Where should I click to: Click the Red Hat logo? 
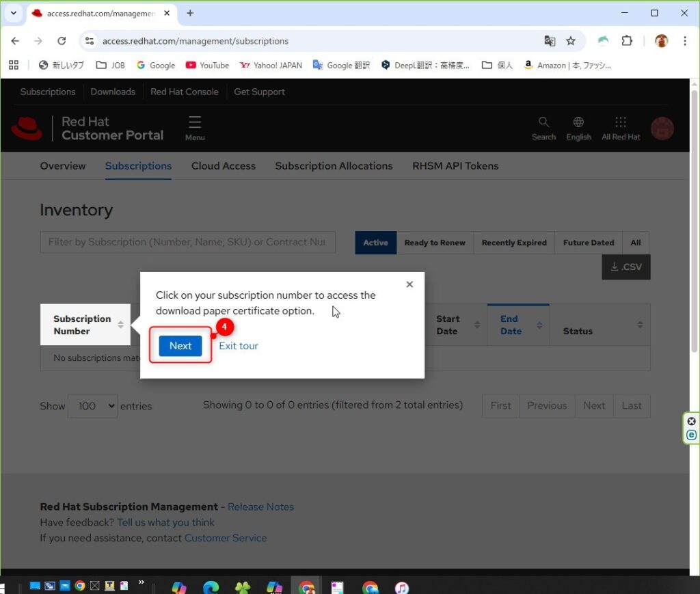(x=27, y=129)
